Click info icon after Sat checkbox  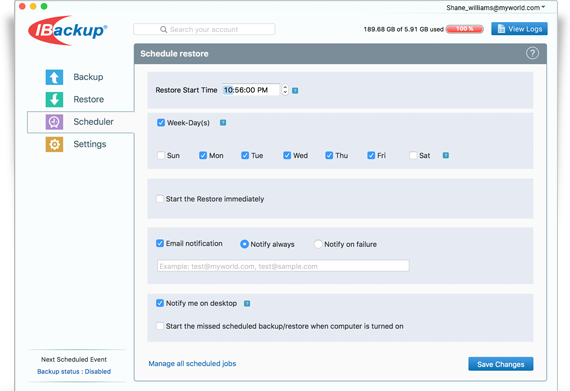click(x=446, y=156)
